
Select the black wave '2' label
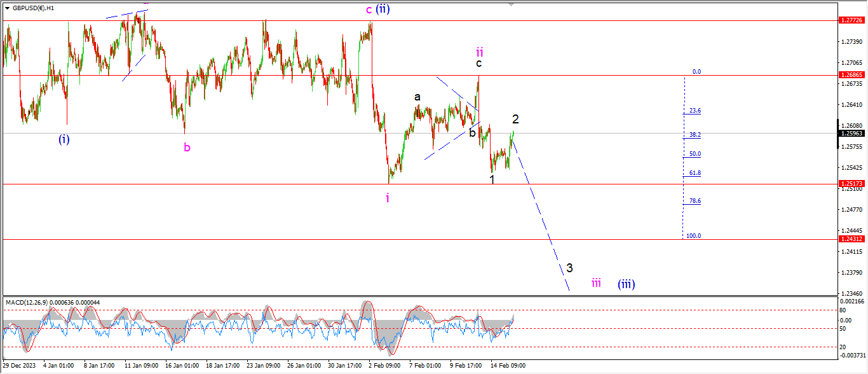click(515, 119)
